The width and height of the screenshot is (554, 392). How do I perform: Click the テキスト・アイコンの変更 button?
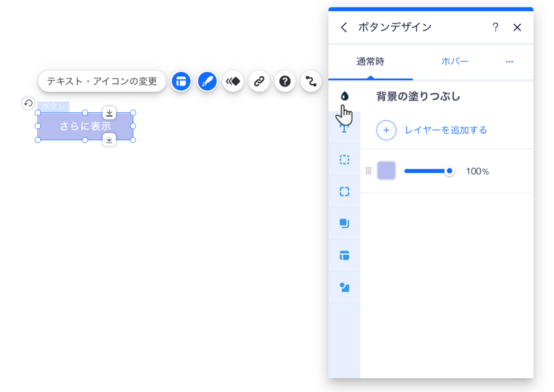tap(102, 81)
